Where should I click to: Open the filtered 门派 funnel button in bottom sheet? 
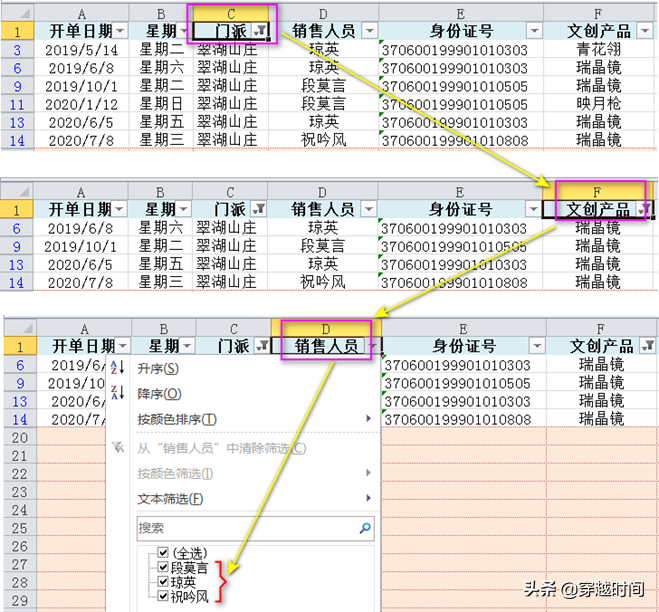pos(263,346)
